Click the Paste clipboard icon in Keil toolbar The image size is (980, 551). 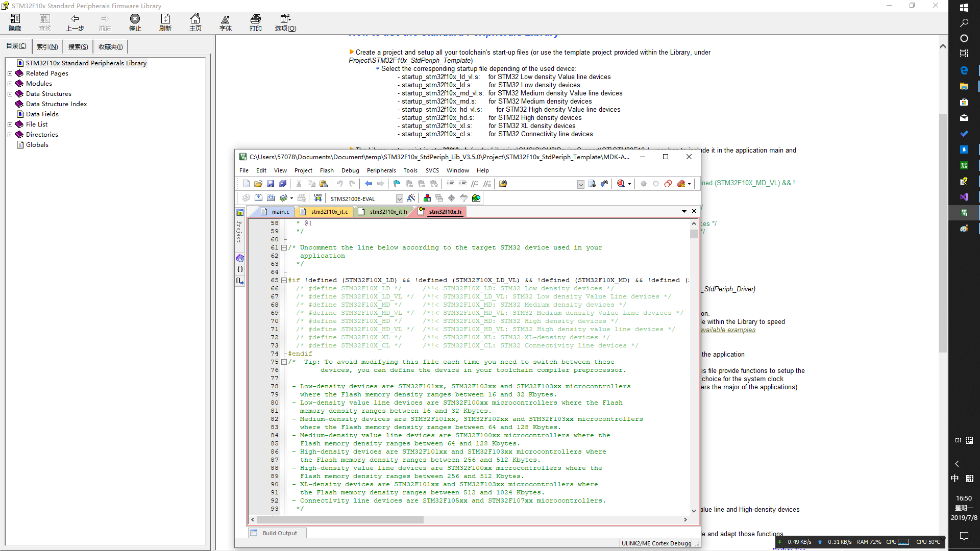click(324, 184)
